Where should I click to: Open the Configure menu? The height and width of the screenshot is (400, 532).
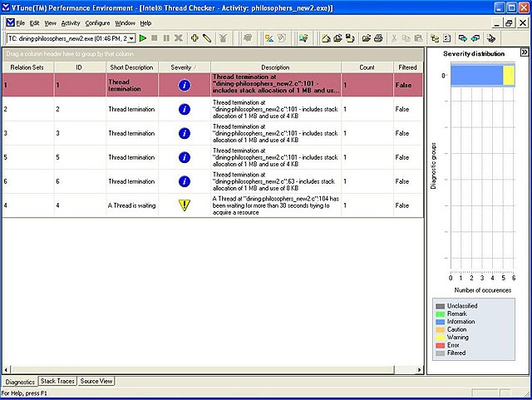coord(97,23)
